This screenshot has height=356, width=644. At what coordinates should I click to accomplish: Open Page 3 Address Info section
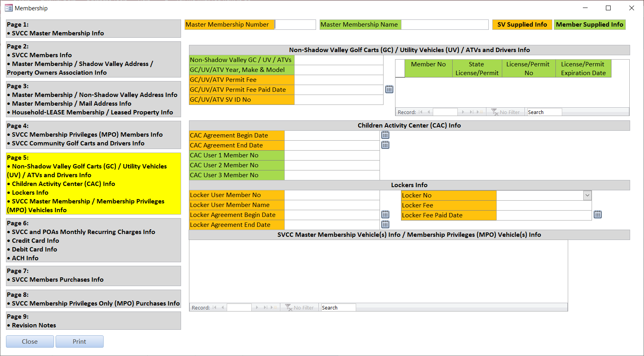93,99
